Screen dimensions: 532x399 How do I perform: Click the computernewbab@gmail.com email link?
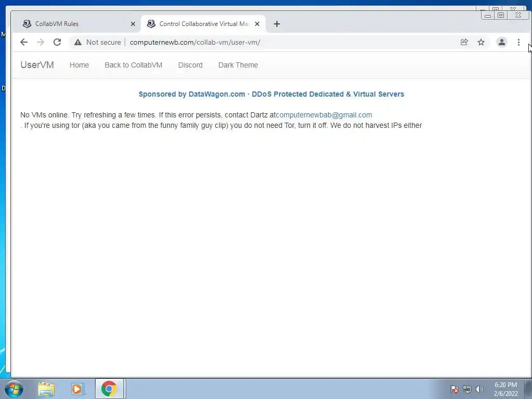coord(324,115)
